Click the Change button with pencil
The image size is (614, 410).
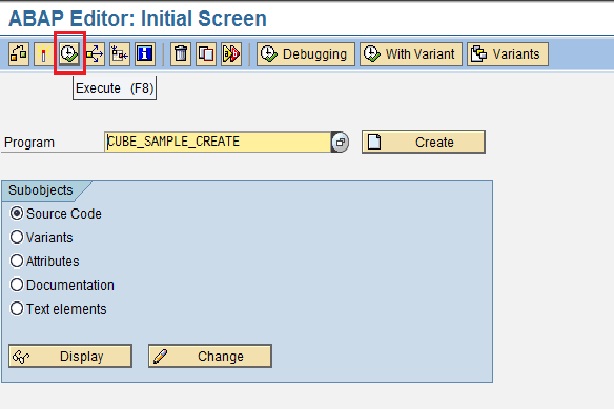210,356
